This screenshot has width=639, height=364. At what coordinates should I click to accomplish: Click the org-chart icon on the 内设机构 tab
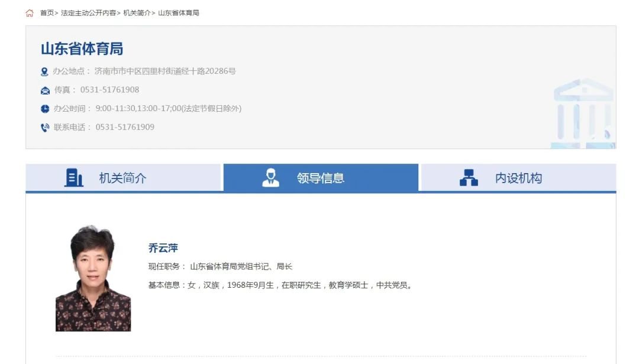tap(469, 177)
